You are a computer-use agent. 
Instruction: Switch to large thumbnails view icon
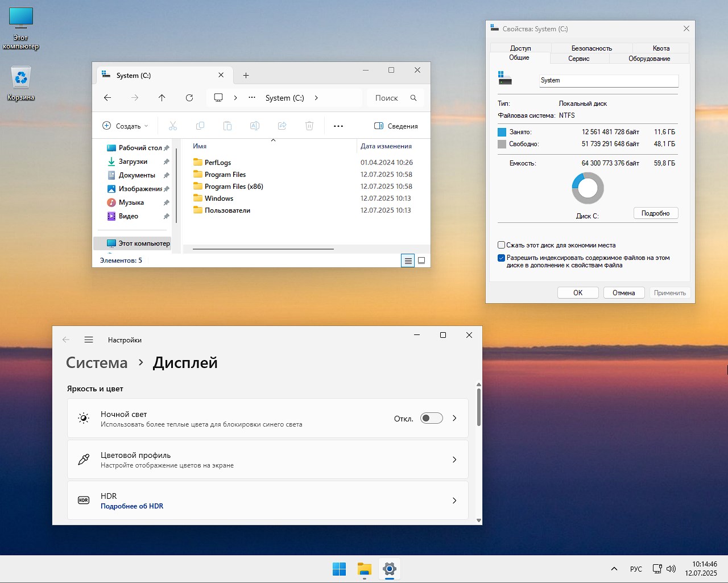[x=421, y=261]
